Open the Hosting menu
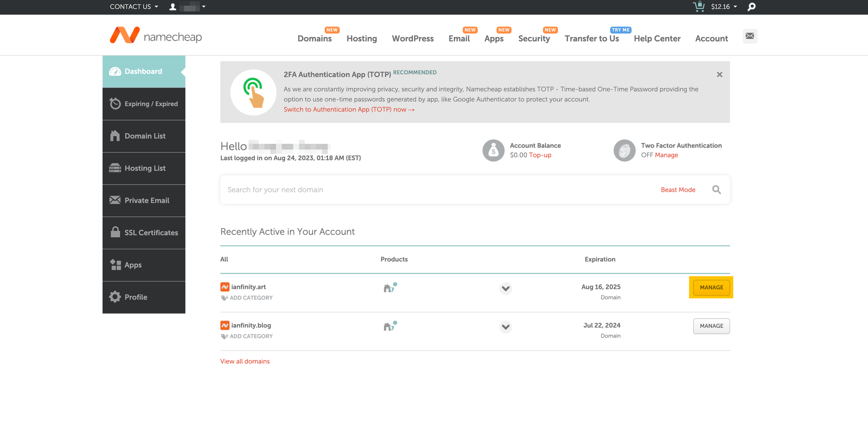The width and height of the screenshot is (868, 441). (362, 38)
